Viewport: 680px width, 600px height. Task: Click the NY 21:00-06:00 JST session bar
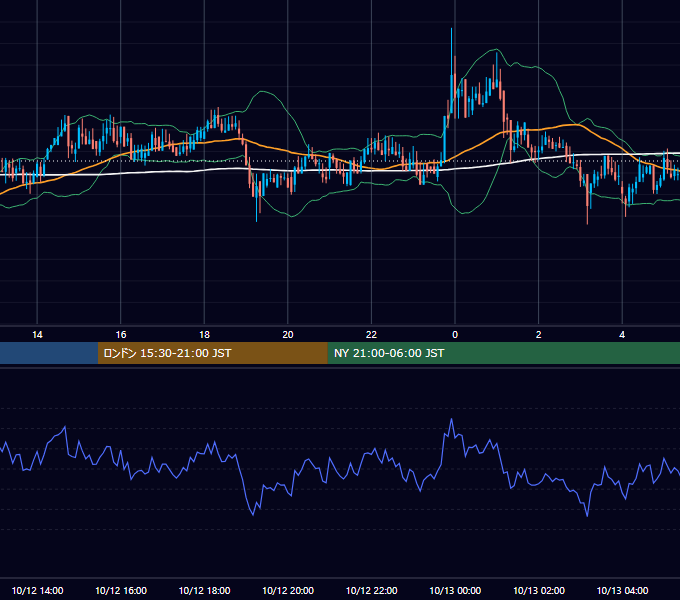click(x=503, y=353)
